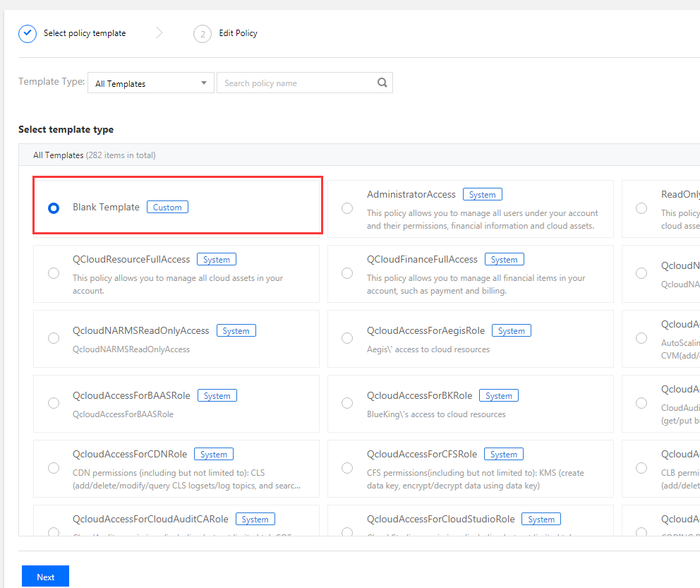Click the System tag beside QcloudAccessForBKRole
The width and height of the screenshot is (700, 588).
[x=499, y=395]
